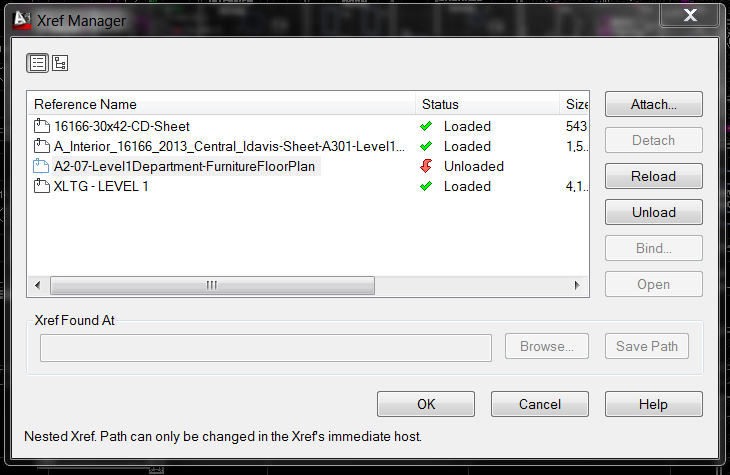The height and width of the screenshot is (475, 730).
Task: Select the A2-07-Level1Department-FurnitureFloorPlan reference
Action: 184,166
